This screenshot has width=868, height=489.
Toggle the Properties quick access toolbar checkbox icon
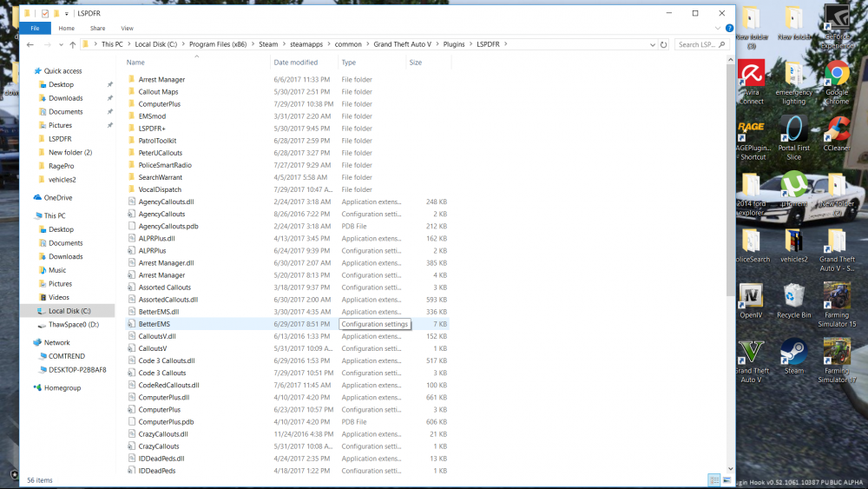pos(45,13)
